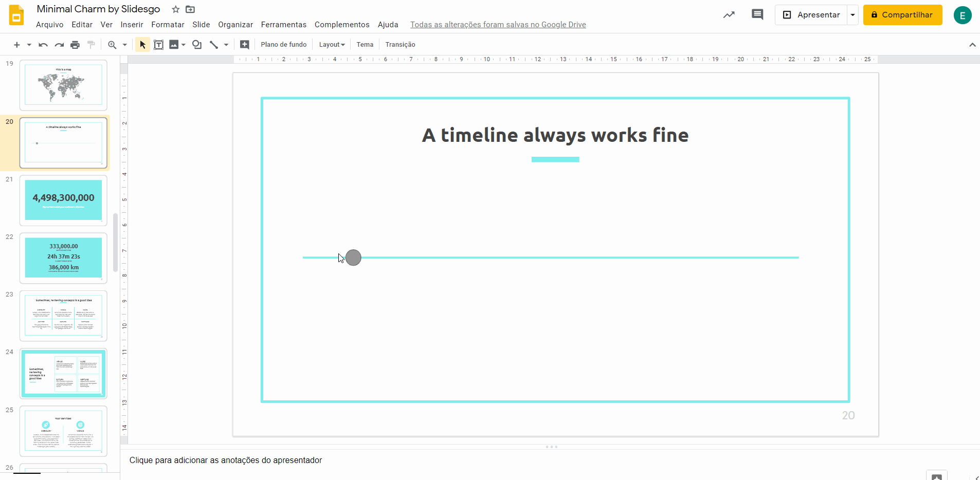
Task: Star the Minimal Charm presentation
Action: coord(175,9)
